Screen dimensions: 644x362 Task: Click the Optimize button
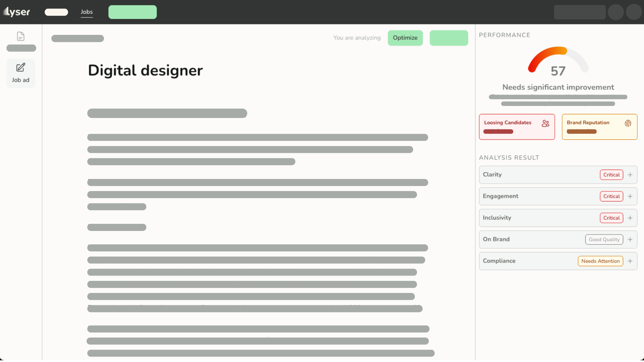(x=405, y=38)
